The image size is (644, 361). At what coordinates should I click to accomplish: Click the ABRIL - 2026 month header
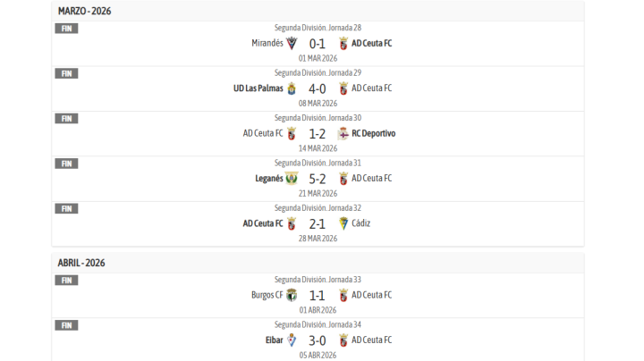[81, 263]
